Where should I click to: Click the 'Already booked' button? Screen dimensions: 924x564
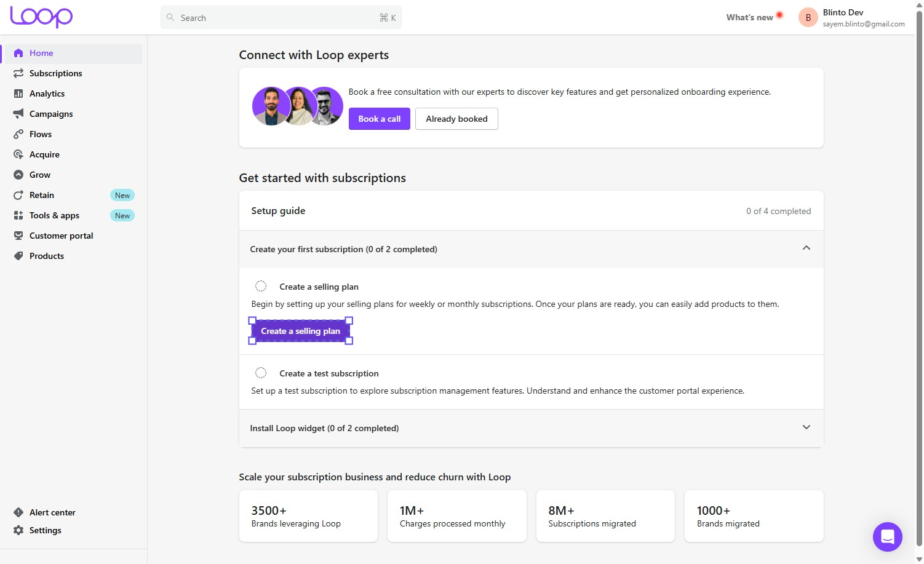tap(456, 119)
